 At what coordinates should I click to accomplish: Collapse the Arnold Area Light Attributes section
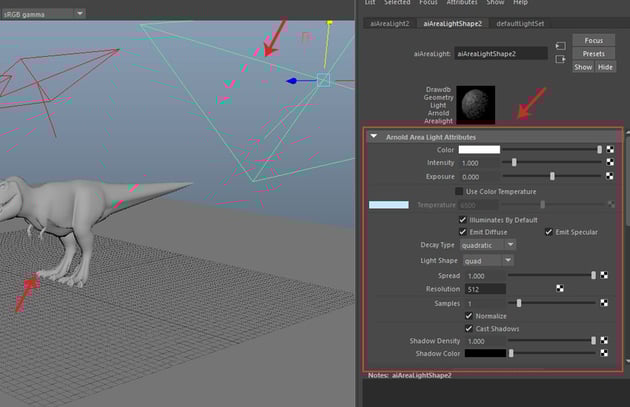pyautogui.click(x=374, y=136)
